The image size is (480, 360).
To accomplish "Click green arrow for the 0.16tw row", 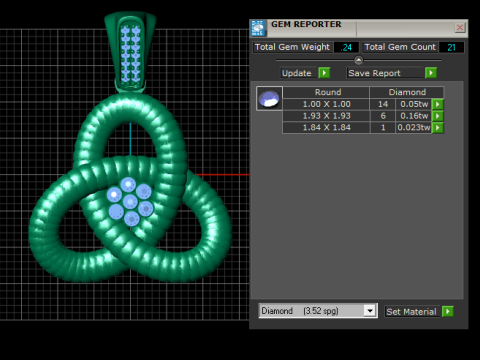I will pyautogui.click(x=437, y=116).
